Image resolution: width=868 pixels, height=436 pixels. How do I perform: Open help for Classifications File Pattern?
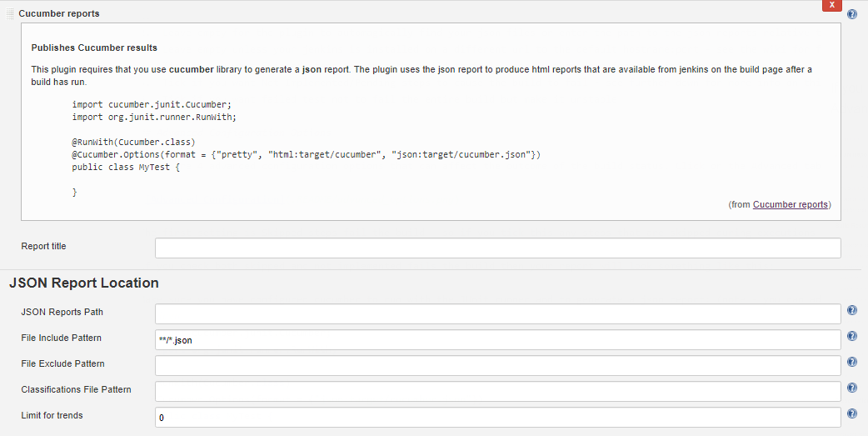pos(852,388)
